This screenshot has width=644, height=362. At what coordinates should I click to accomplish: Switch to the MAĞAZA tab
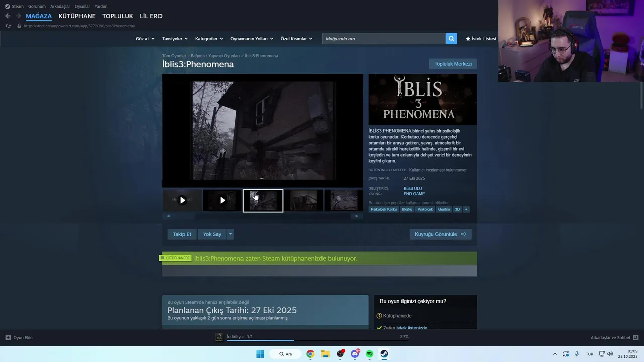point(39,16)
